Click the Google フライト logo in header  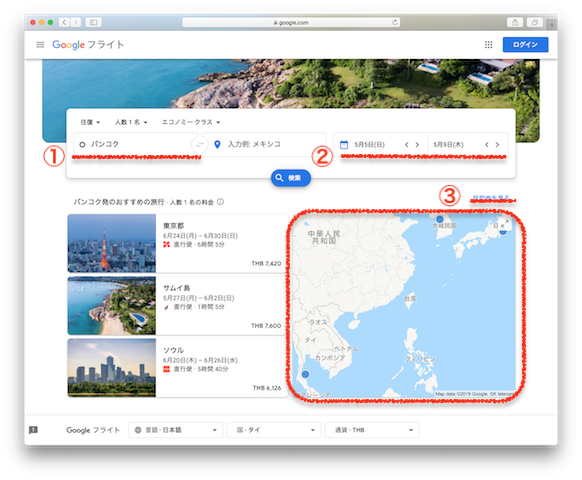pyautogui.click(x=88, y=45)
